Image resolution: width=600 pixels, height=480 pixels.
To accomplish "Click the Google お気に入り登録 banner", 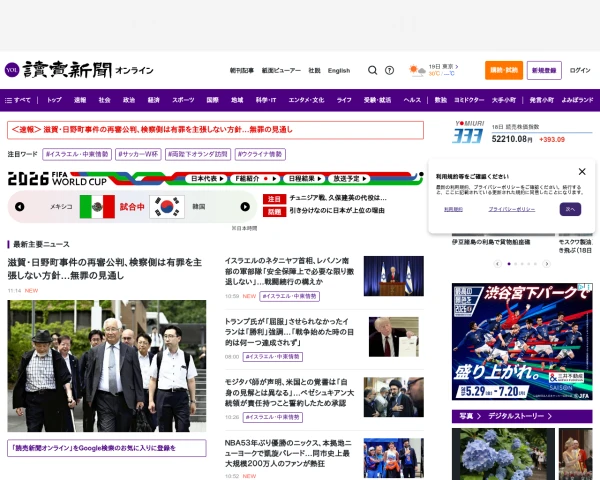I will 107,448.
